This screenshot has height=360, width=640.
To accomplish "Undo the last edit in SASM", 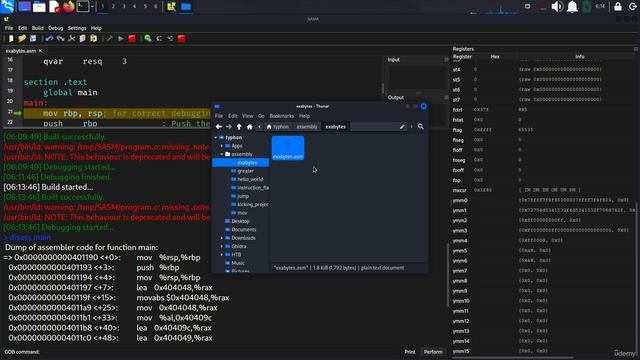I will pos(49,38).
